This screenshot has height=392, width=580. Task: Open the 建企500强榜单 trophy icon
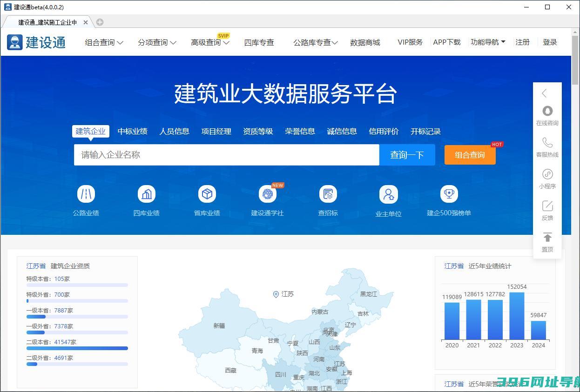[449, 194]
